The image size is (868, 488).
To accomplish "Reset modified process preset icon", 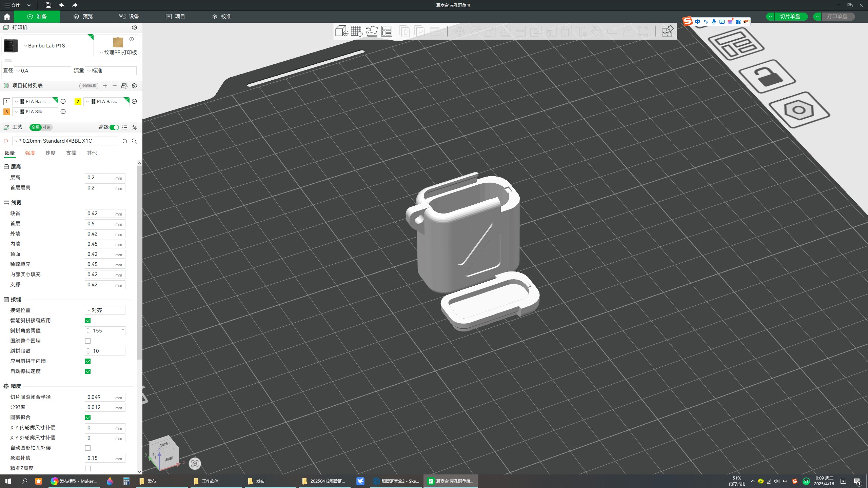I will [6, 141].
